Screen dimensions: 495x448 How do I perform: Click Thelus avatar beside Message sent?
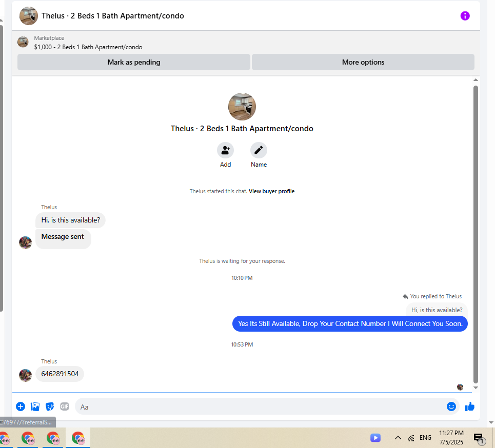coord(25,242)
